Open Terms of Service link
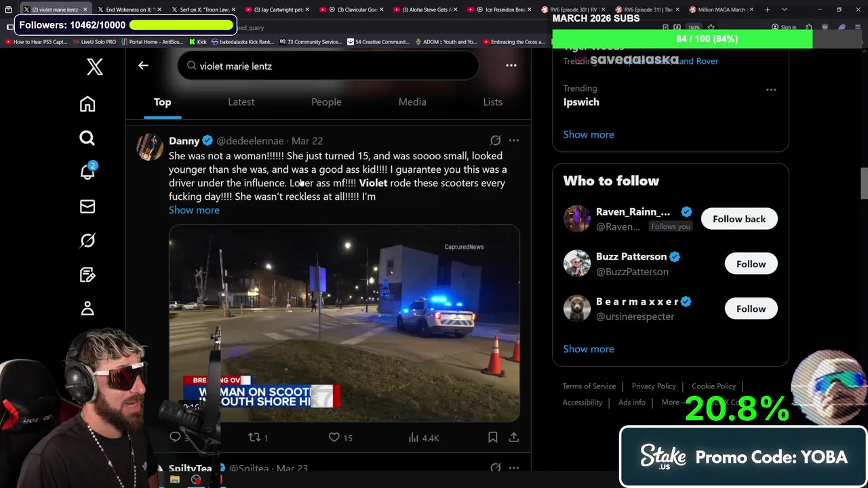Image resolution: width=868 pixels, height=488 pixels. point(589,386)
